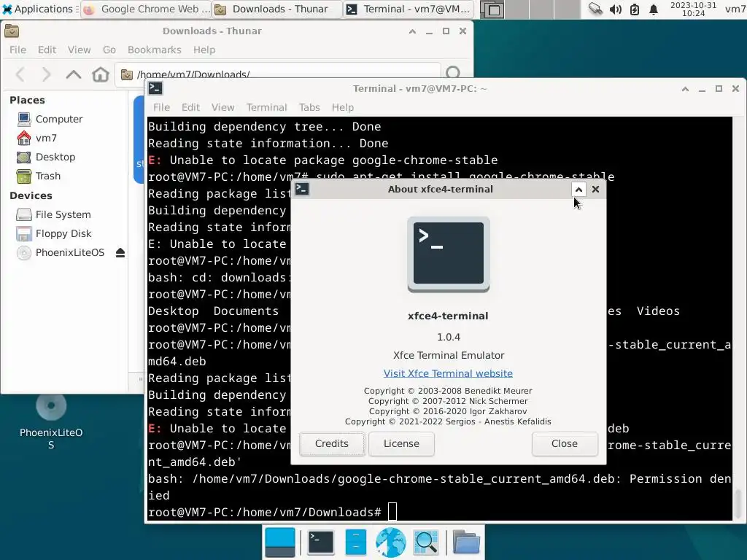Click the large xfce4-terminal logo

tap(449, 254)
